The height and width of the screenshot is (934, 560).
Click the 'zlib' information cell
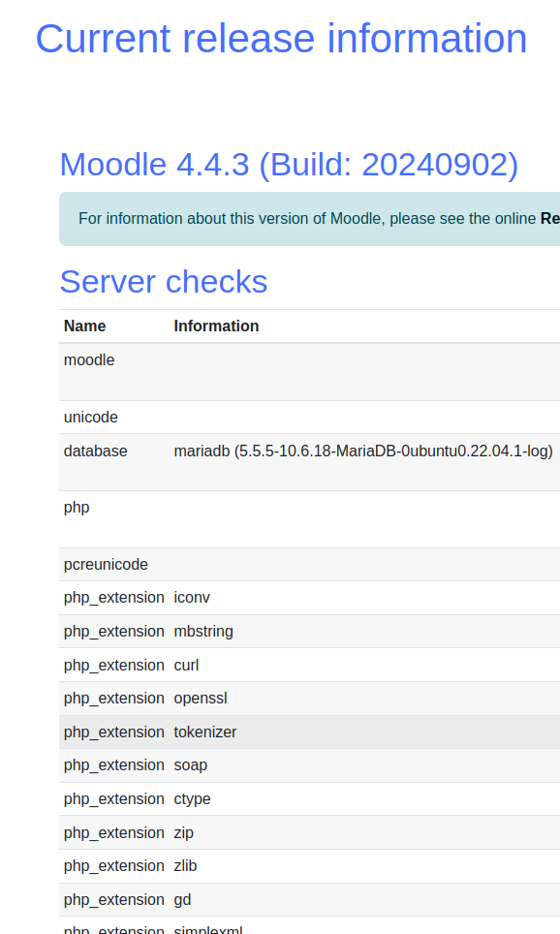coord(185,866)
